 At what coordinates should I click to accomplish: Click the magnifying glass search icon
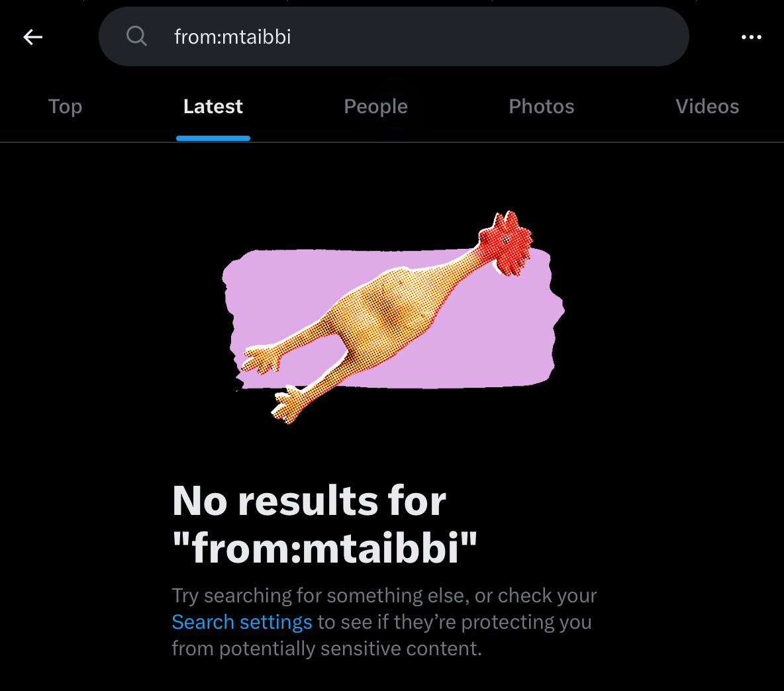point(136,36)
